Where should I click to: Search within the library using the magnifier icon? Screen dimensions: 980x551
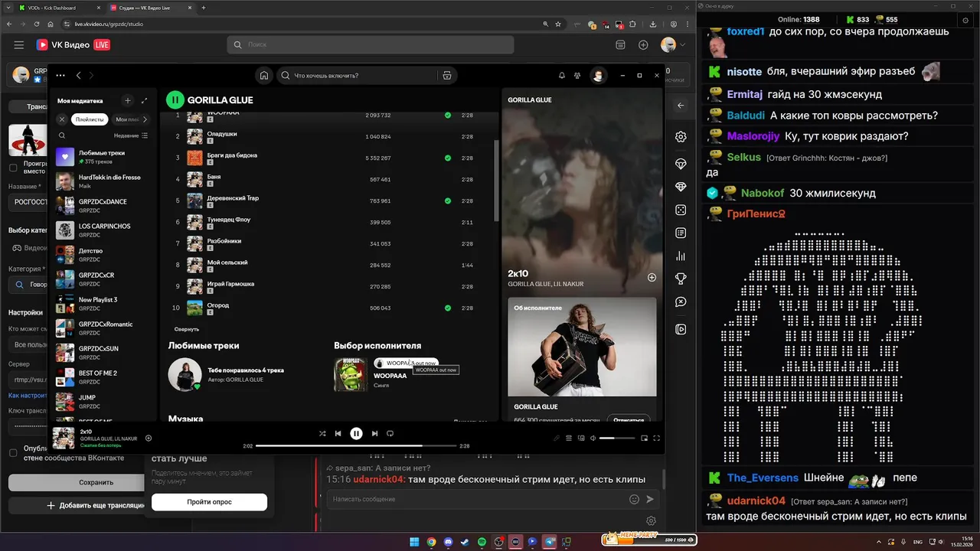pos(62,135)
